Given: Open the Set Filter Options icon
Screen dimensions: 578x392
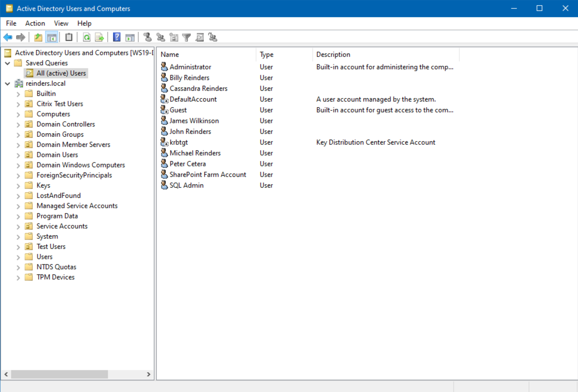Looking at the screenshot, I should (x=187, y=37).
